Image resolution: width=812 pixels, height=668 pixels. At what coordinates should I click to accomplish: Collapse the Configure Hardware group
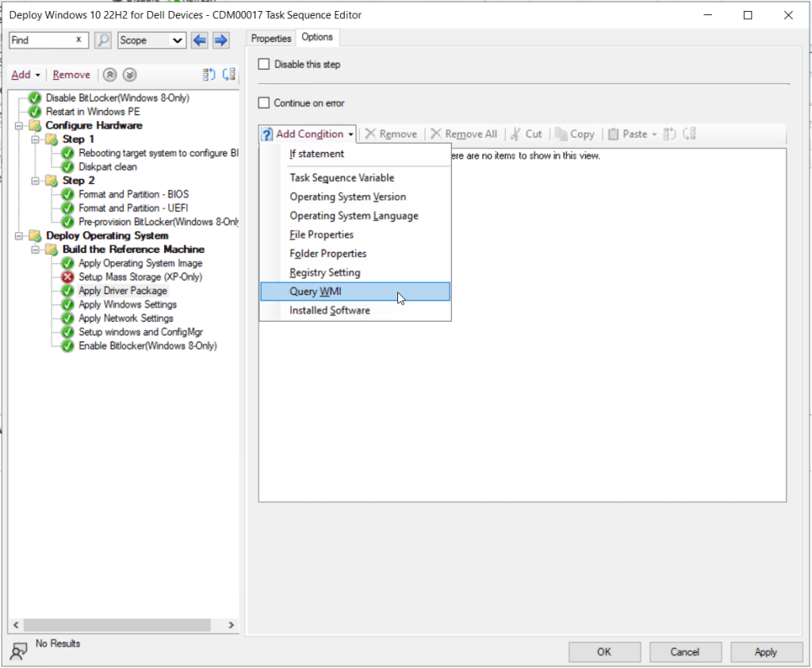coord(19,126)
